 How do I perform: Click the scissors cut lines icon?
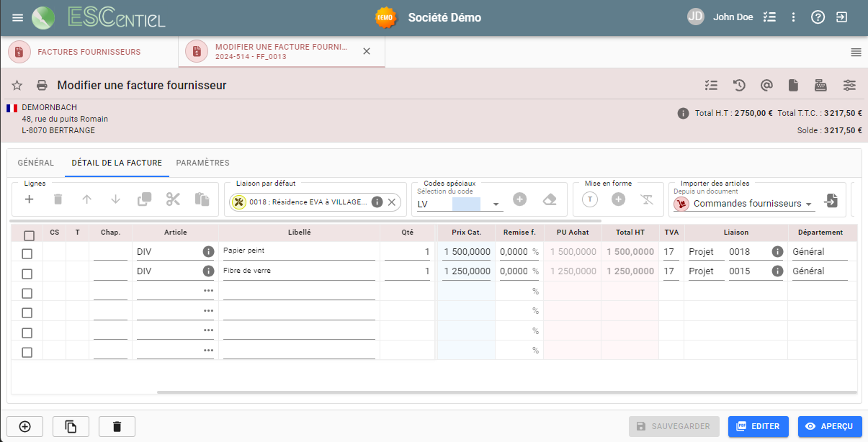pyautogui.click(x=173, y=199)
